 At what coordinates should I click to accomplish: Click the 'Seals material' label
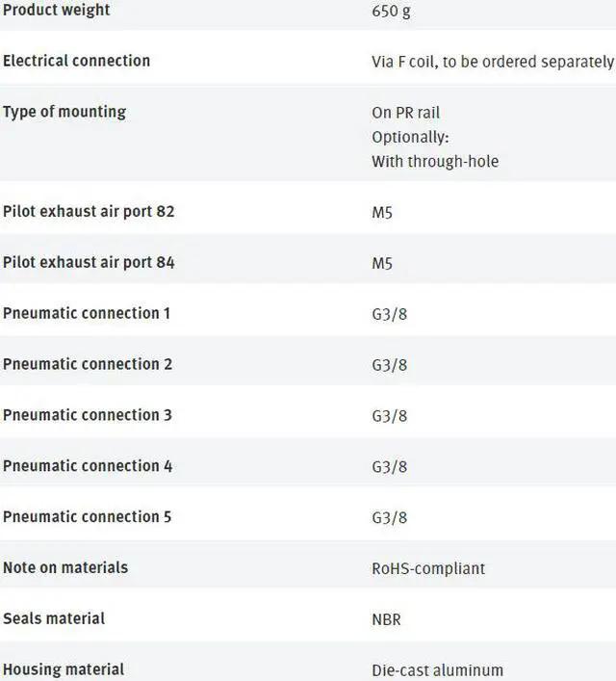(x=54, y=618)
